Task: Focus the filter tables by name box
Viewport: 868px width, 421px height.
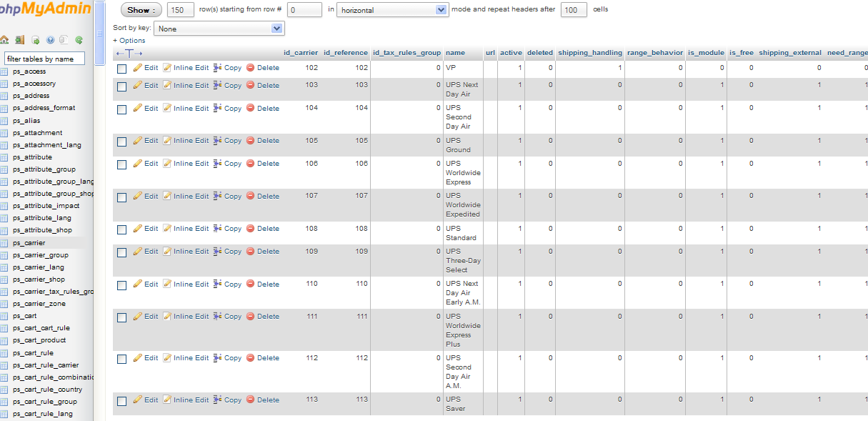Action: (44, 59)
